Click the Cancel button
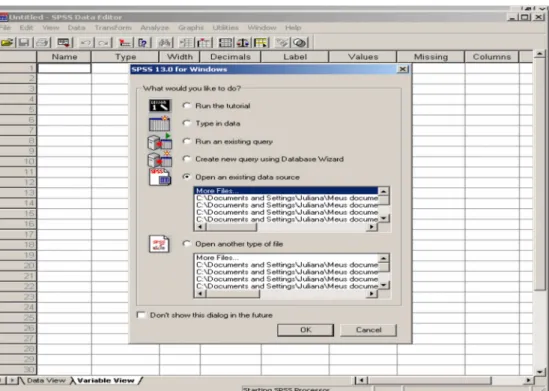 (x=368, y=330)
